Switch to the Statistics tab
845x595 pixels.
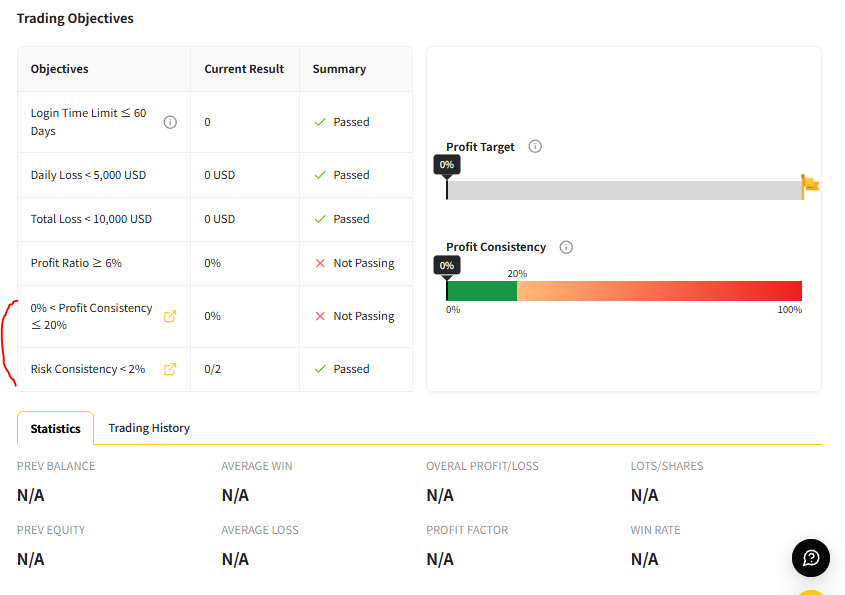click(x=56, y=428)
